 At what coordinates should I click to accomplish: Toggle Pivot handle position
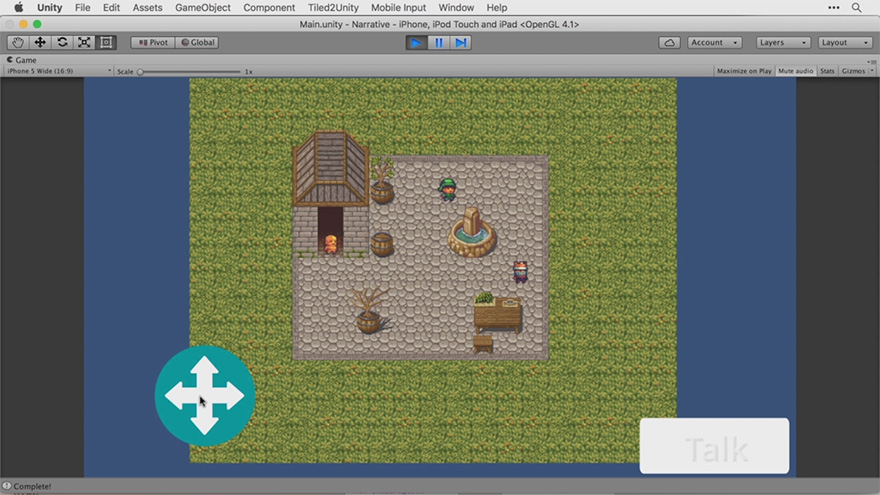pyautogui.click(x=153, y=43)
